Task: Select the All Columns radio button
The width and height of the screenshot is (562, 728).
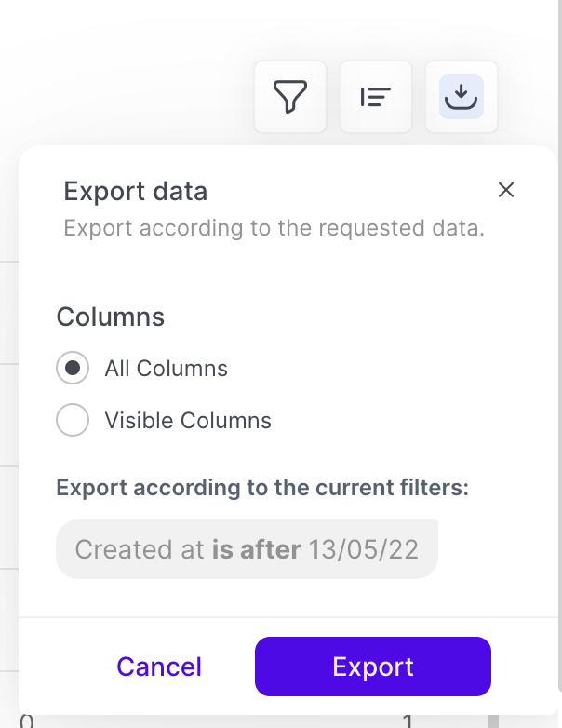Action: click(x=73, y=368)
